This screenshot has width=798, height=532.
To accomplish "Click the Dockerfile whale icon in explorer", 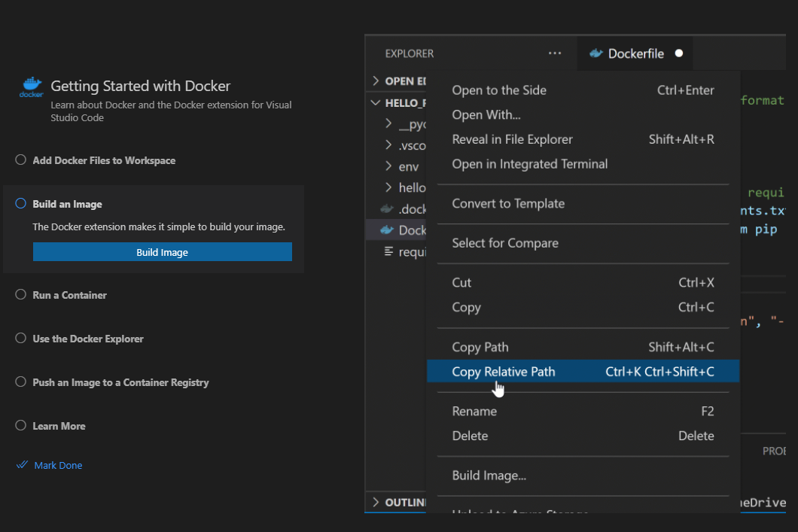I will [x=388, y=230].
